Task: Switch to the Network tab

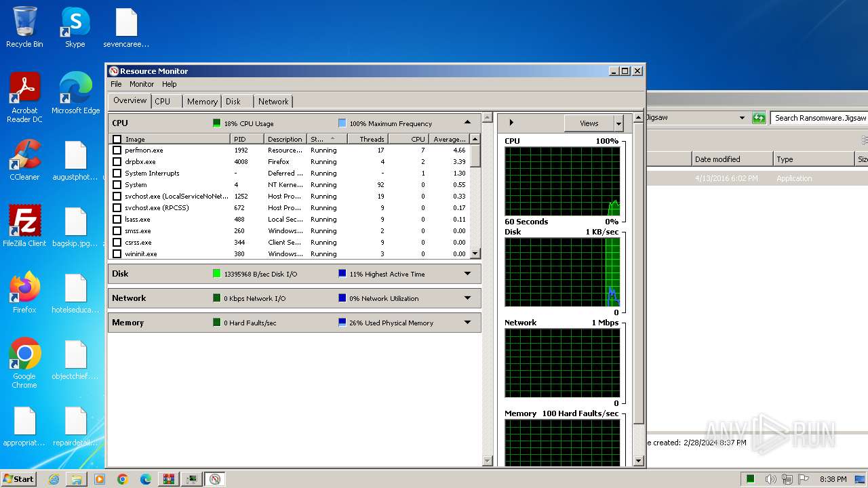Action: tap(273, 101)
